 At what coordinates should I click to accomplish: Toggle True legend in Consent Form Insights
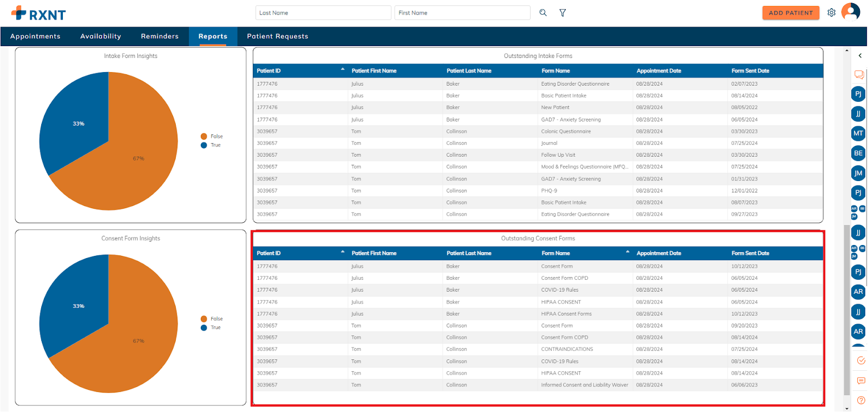click(x=210, y=327)
